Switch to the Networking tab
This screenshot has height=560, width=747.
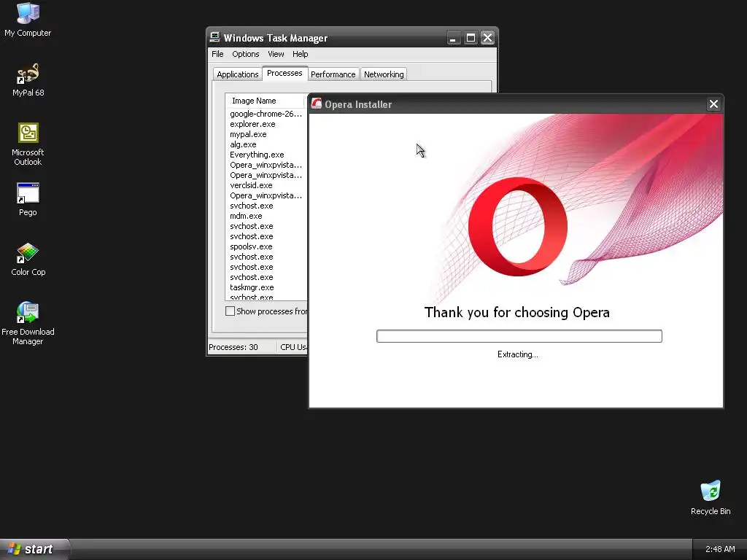point(384,74)
